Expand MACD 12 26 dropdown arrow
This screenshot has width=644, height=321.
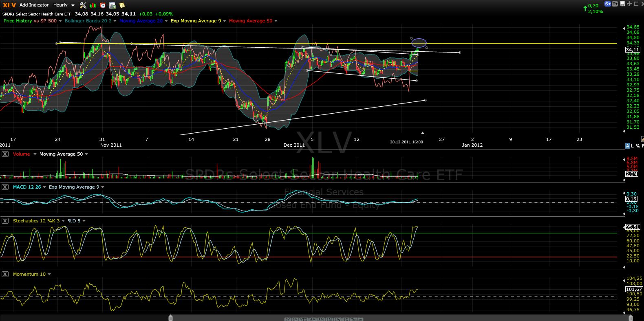[44, 187]
